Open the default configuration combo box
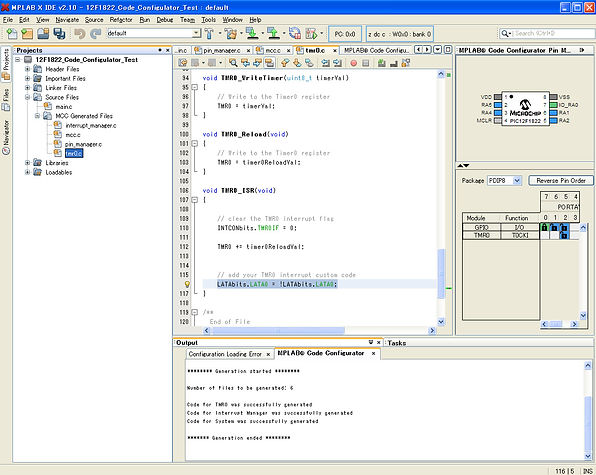The height and width of the screenshot is (475, 596). click(x=154, y=33)
